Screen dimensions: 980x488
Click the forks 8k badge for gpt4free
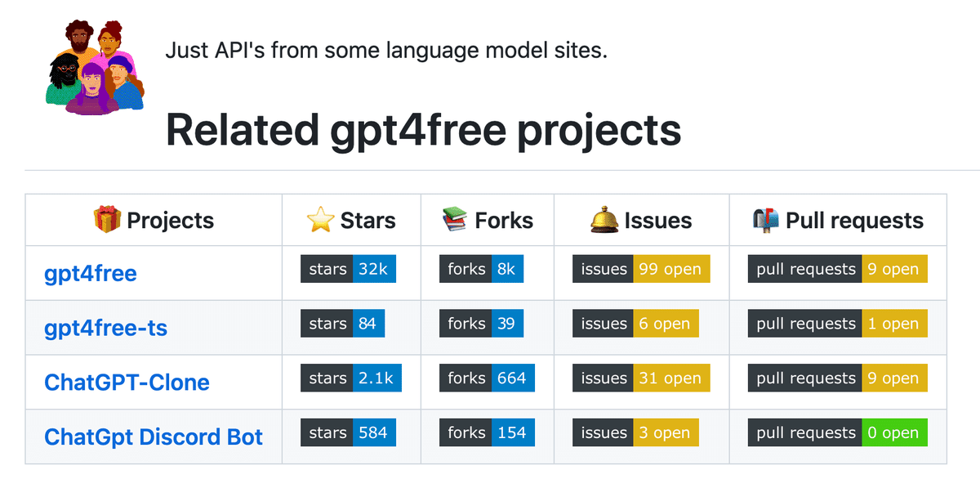[x=481, y=268]
